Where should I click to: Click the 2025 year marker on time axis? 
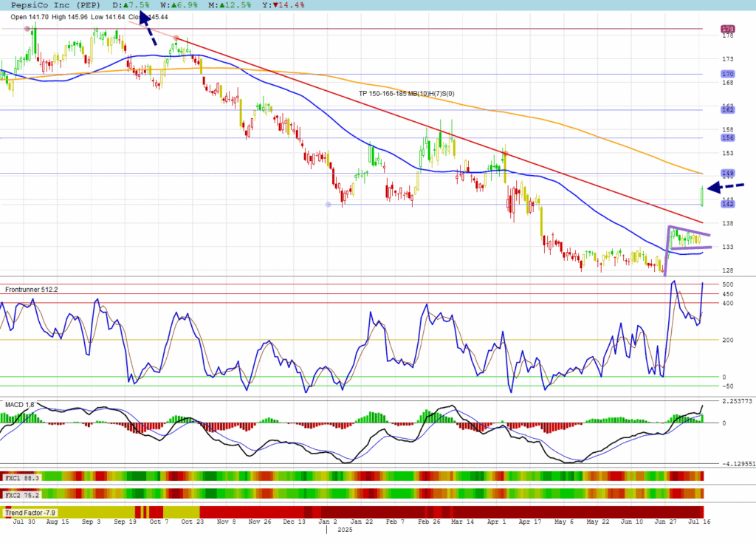(x=345, y=530)
